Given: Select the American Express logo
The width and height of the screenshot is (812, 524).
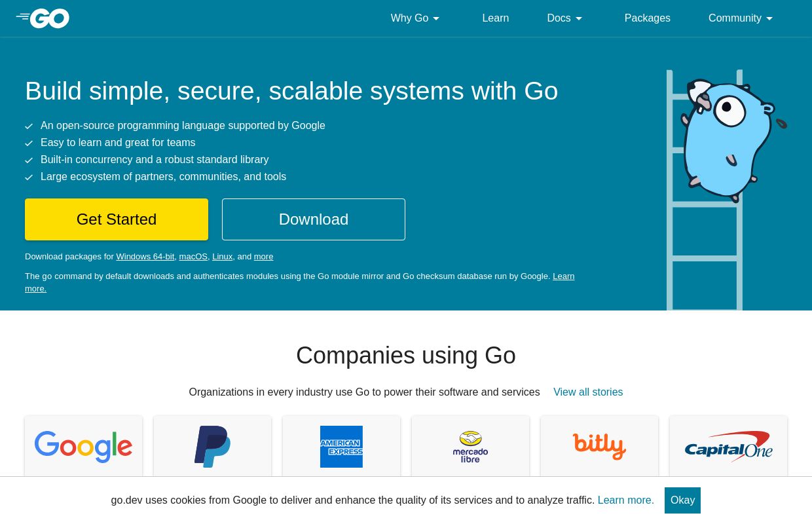Looking at the screenshot, I should coord(341,447).
